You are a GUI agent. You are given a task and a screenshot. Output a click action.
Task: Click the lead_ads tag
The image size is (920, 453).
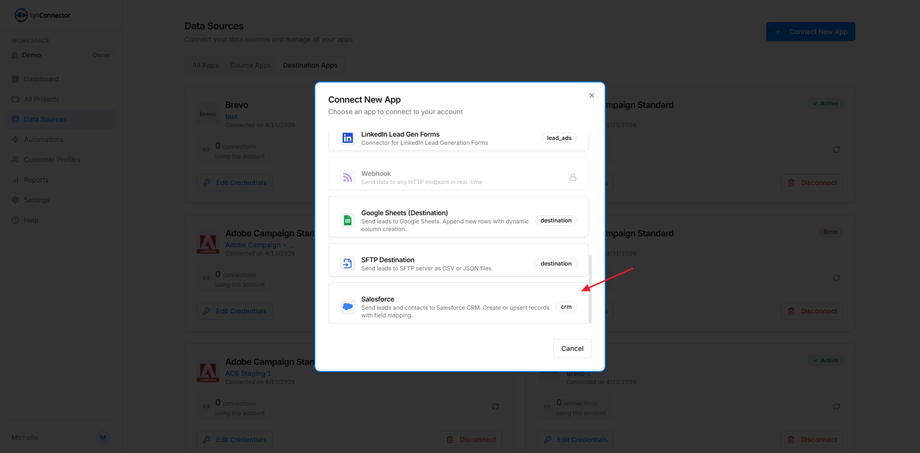tap(559, 138)
